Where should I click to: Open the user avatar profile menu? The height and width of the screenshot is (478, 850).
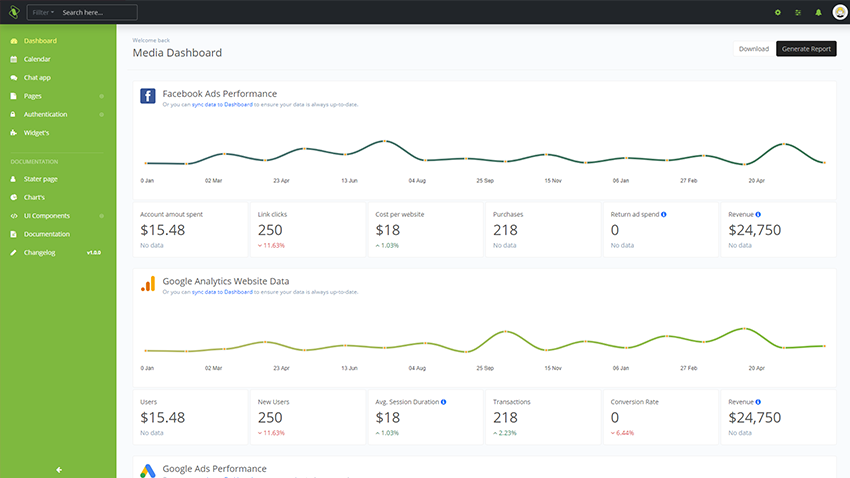click(840, 12)
